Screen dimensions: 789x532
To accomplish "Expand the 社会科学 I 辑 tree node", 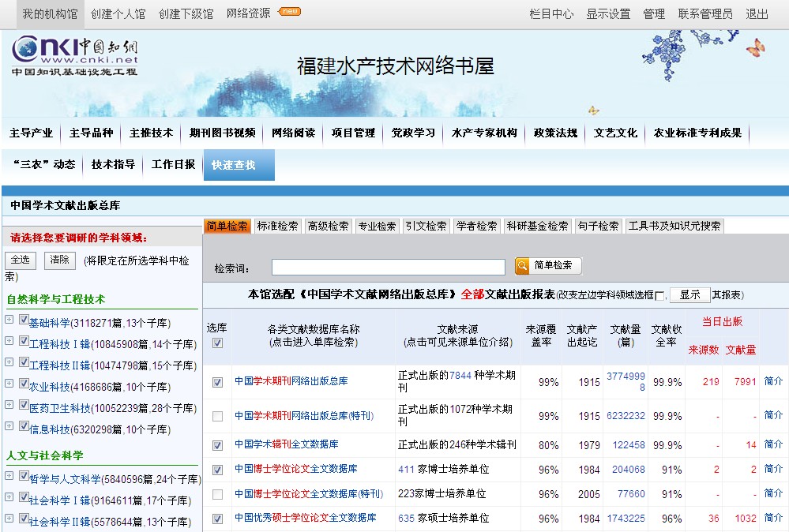I will [9, 496].
